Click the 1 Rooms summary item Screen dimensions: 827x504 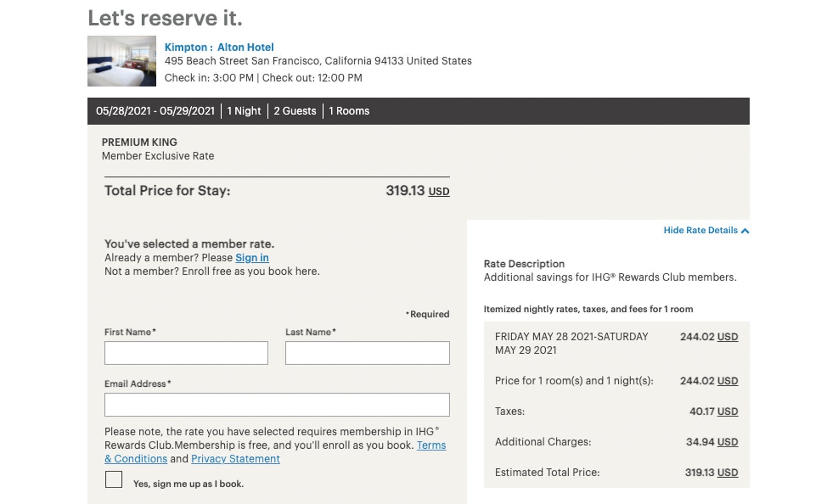[x=349, y=111]
